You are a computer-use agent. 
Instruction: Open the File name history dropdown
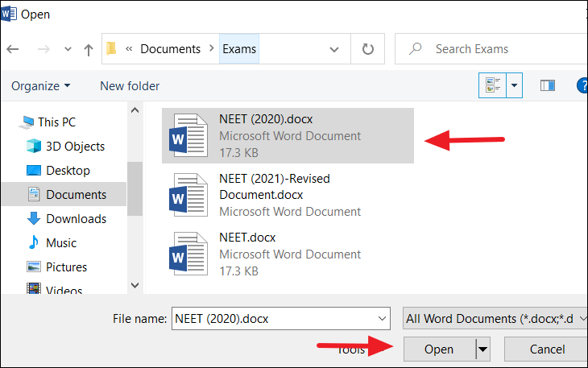click(383, 318)
